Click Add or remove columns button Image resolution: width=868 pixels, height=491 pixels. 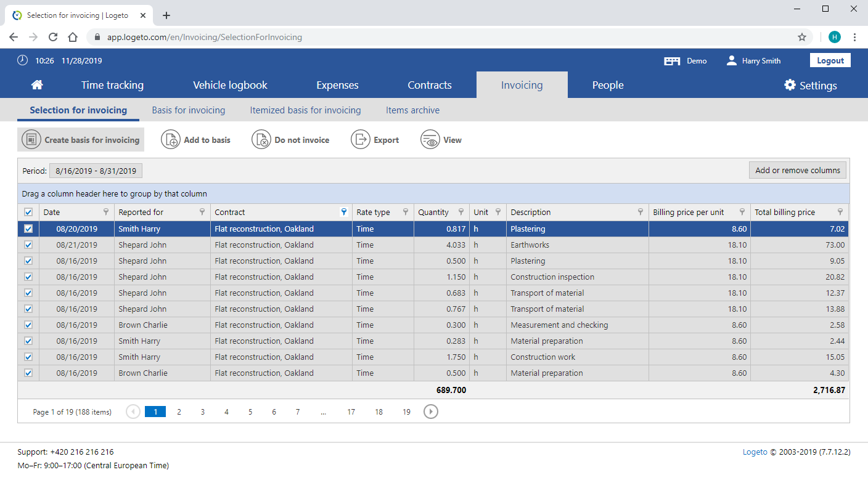[798, 170]
